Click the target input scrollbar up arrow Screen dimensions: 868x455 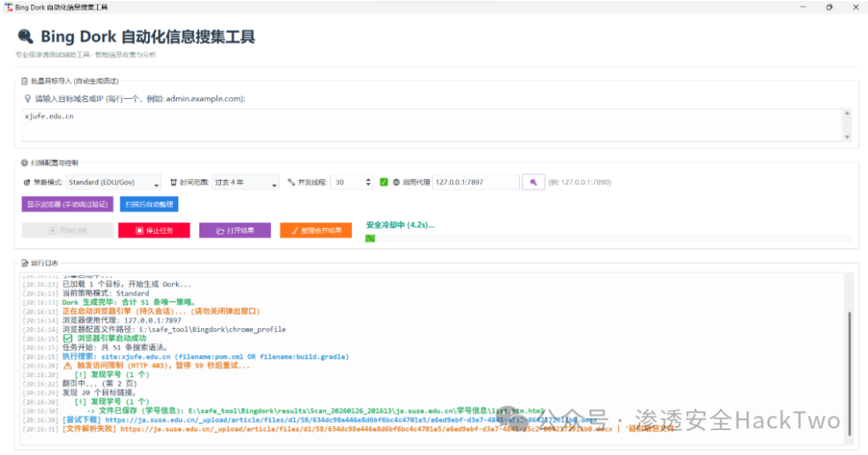[x=847, y=113]
